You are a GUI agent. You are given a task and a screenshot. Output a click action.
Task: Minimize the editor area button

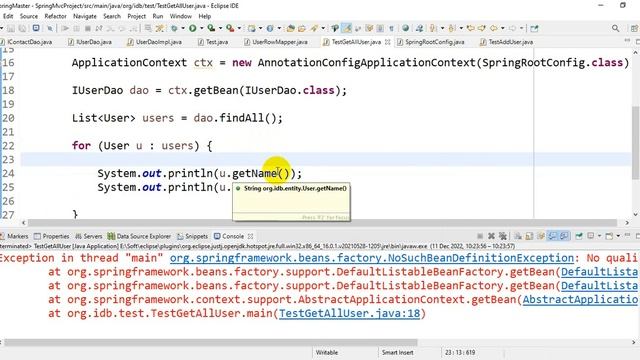tap(627, 41)
